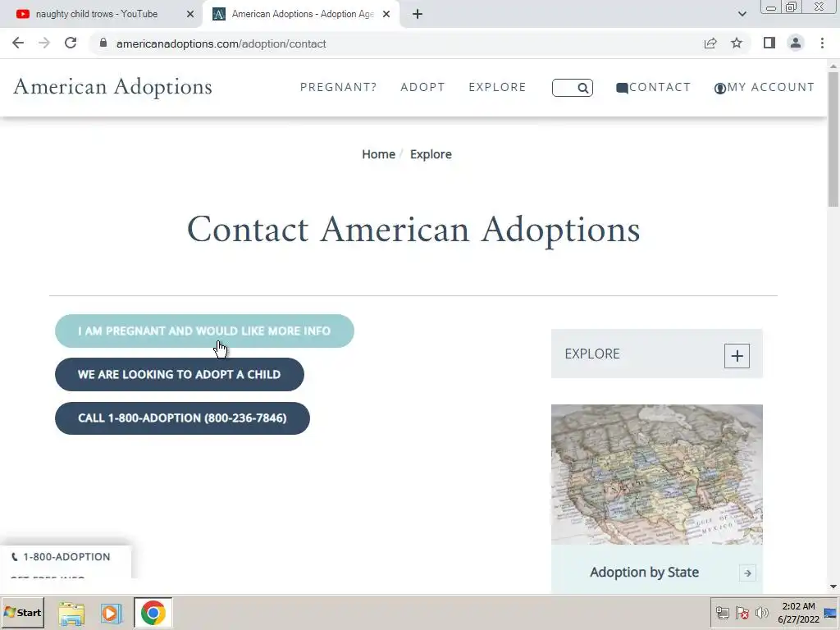Click the Chrome taskbar icon

[153, 613]
